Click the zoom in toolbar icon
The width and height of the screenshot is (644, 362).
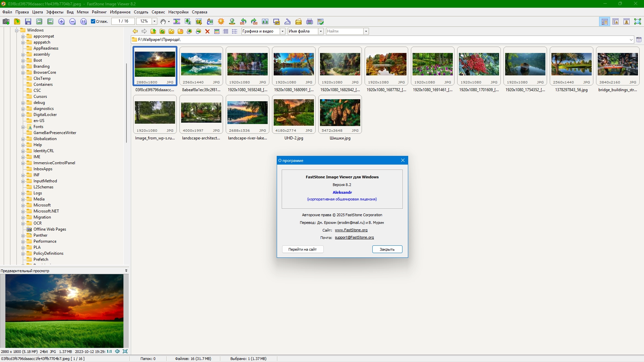pyautogui.click(x=61, y=21)
